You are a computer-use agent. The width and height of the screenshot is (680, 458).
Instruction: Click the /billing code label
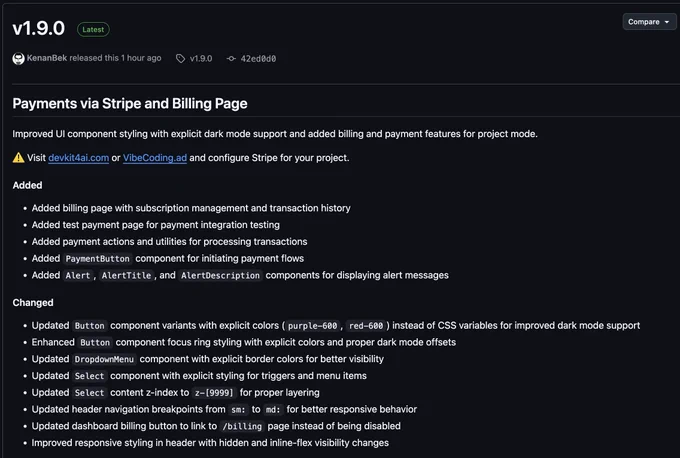click(x=242, y=427)
